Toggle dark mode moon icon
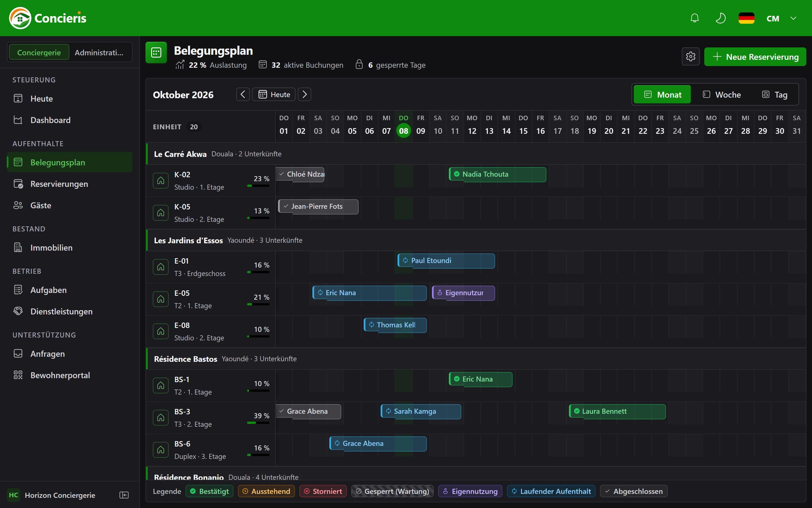 (x=720, y=18)
